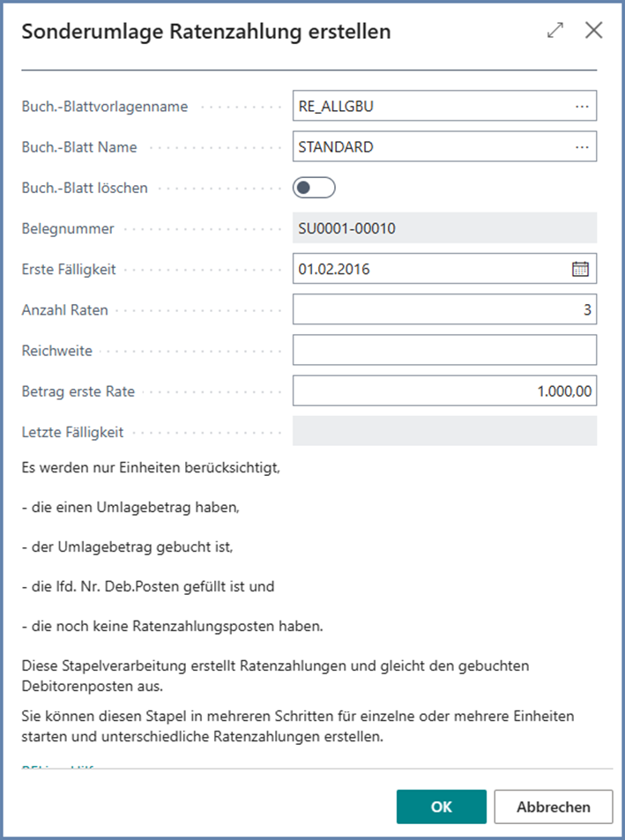Open the Buch.-Blatt Name lookup ellipsis

581,147
